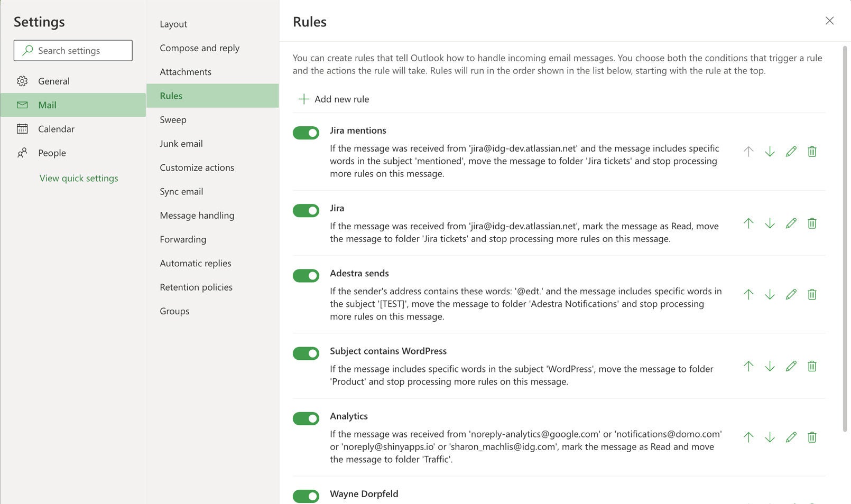Delete the Adestra sends rule

812,294
